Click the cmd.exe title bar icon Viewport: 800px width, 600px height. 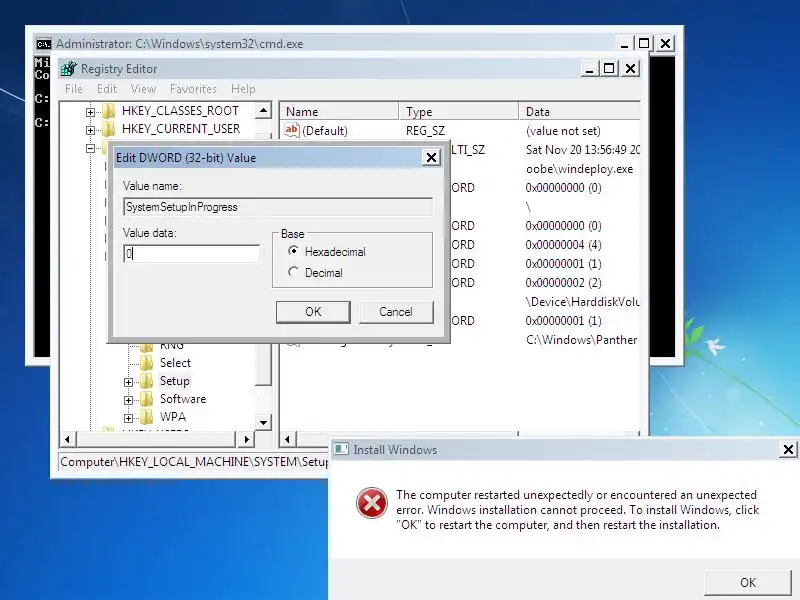click(44, 44)
